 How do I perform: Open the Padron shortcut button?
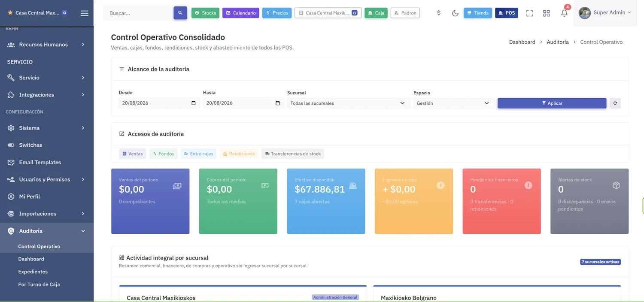405,13
